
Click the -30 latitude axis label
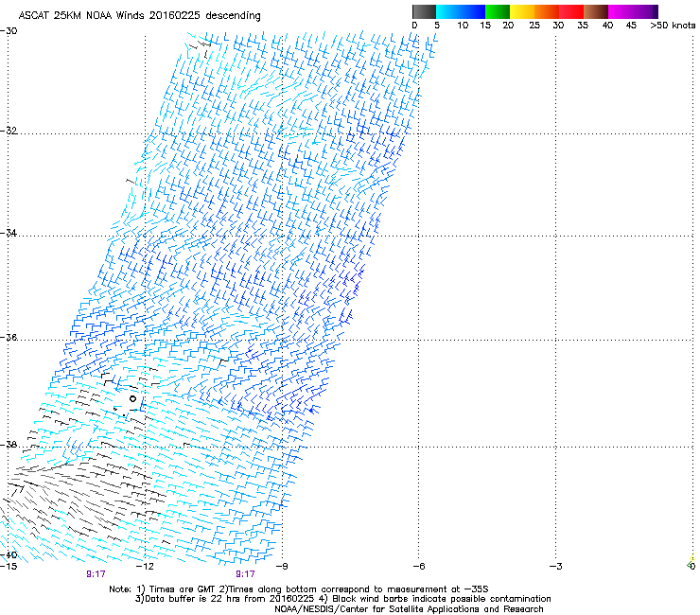[x=9, y=31]
